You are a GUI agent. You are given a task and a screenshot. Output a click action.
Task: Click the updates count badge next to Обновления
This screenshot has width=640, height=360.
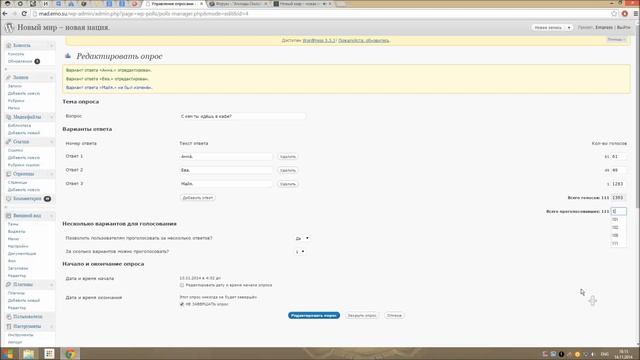pos(37,61)
